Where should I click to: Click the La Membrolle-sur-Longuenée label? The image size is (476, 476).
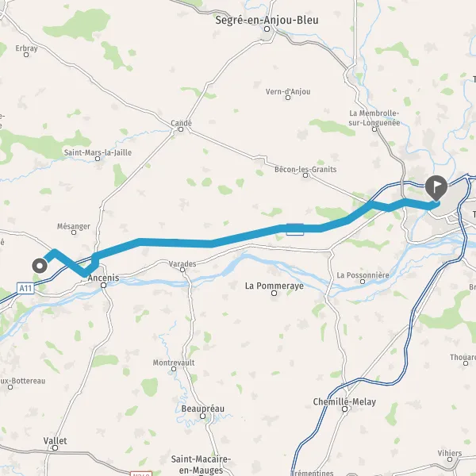374,117
